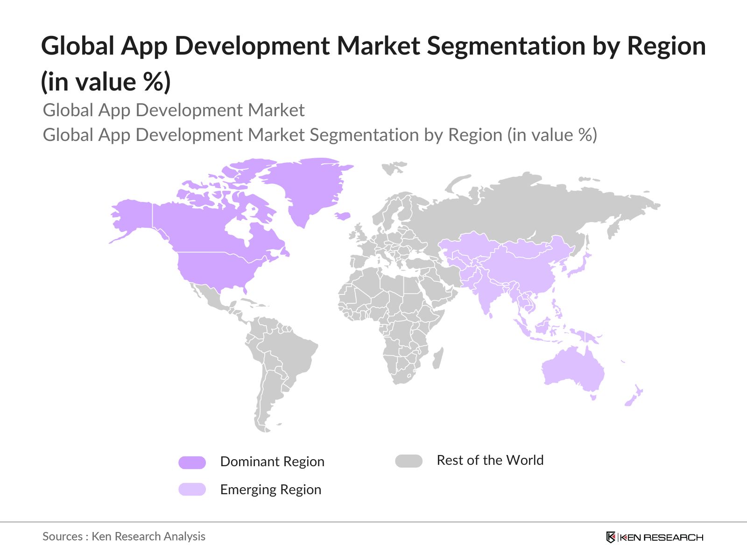Click the Emerging Region legend label text
This screenshot has height=560, width=747.
(270, 490)
